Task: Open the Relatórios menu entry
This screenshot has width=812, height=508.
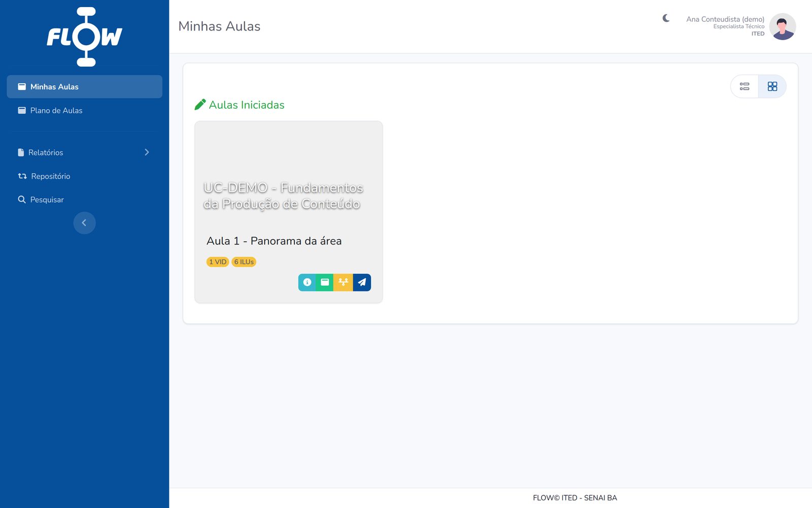Action: (x=84, y=152)
